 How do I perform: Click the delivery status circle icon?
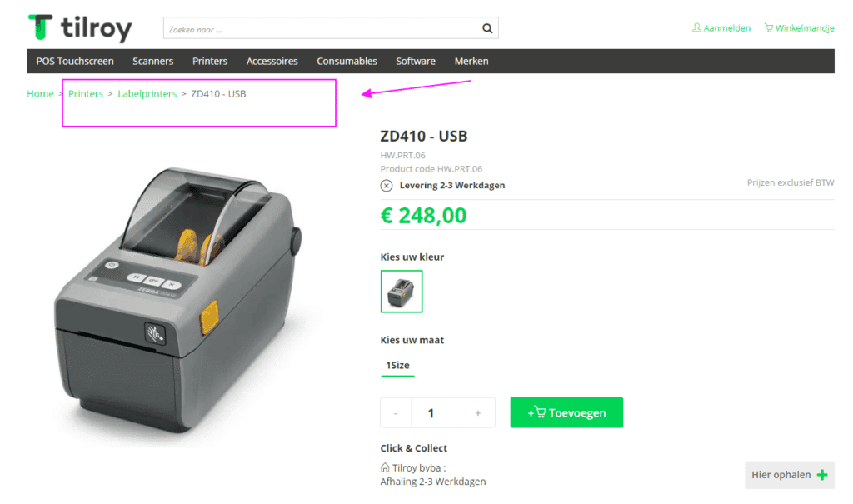point(387,186)
